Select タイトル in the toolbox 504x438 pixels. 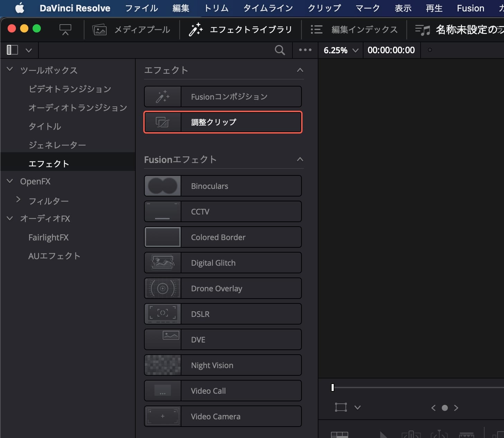coord(45,127)
